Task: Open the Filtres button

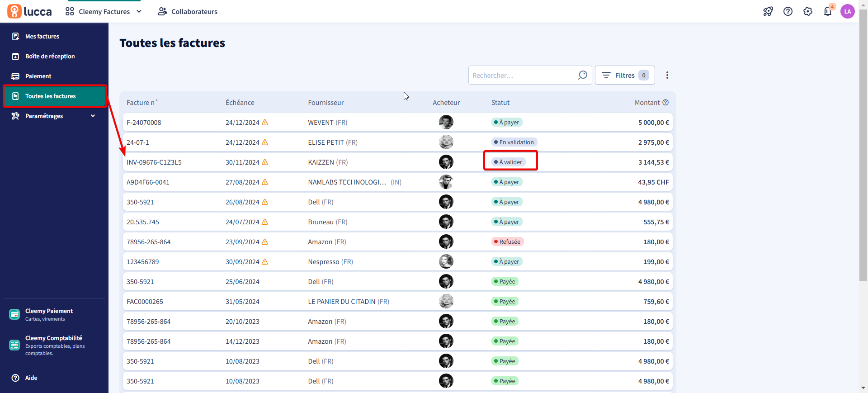Action: point(625,75)
